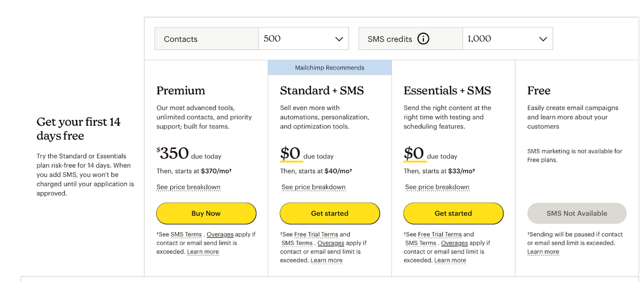Click Get started for Standard + SMS
Image resolution: width=644 pixels, height=282 pixels.
point(330,213)
